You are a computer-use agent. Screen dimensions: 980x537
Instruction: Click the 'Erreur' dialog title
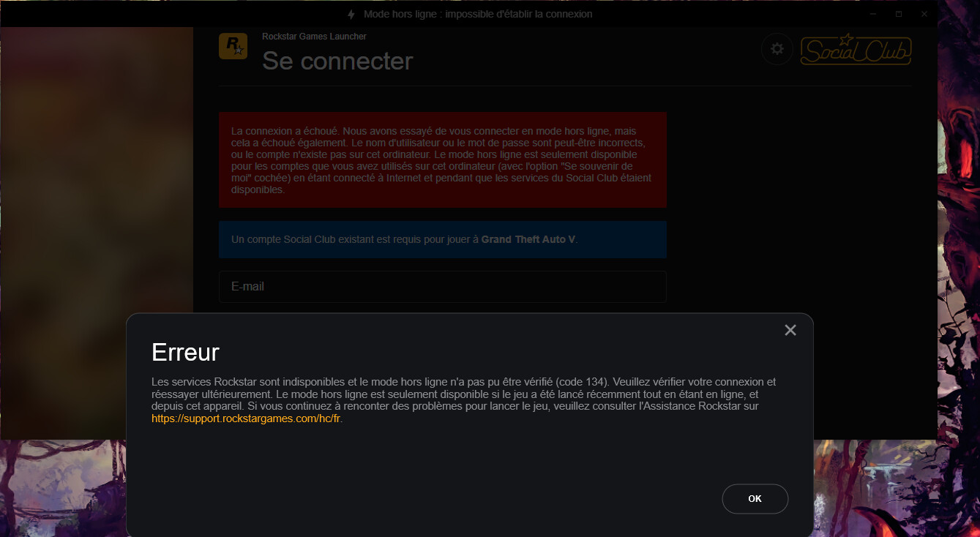[x=184, y=352]
